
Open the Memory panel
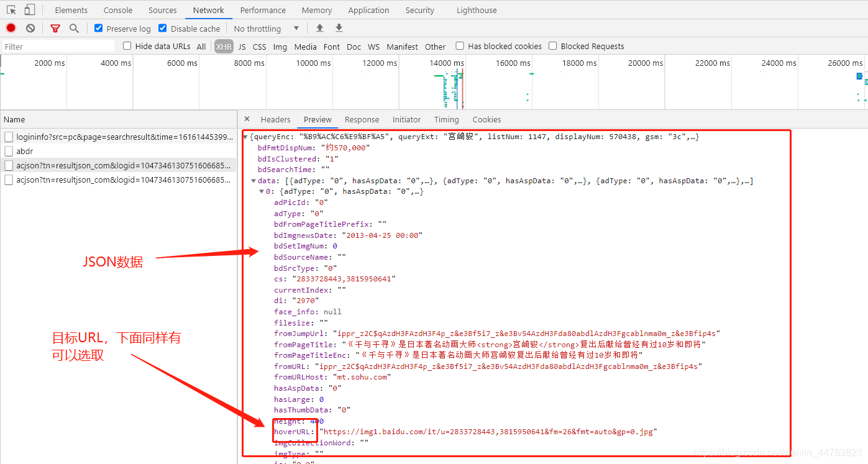(317, 10)
